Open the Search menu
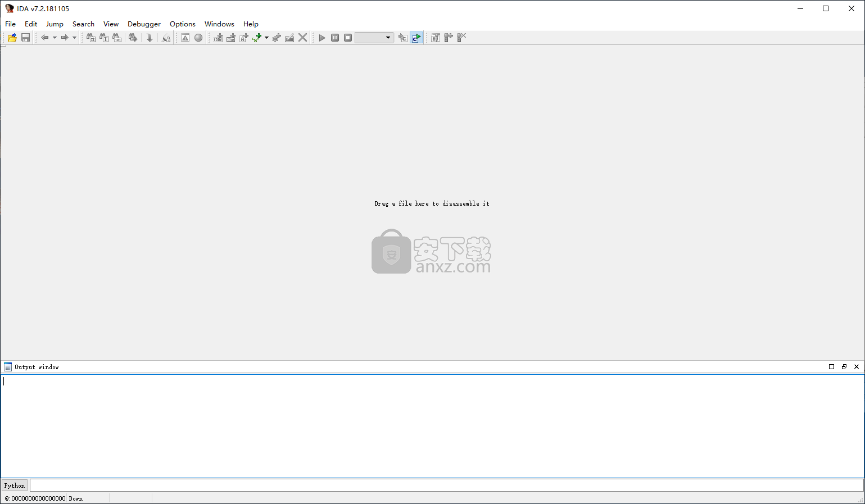 click(x=83, y=24)
